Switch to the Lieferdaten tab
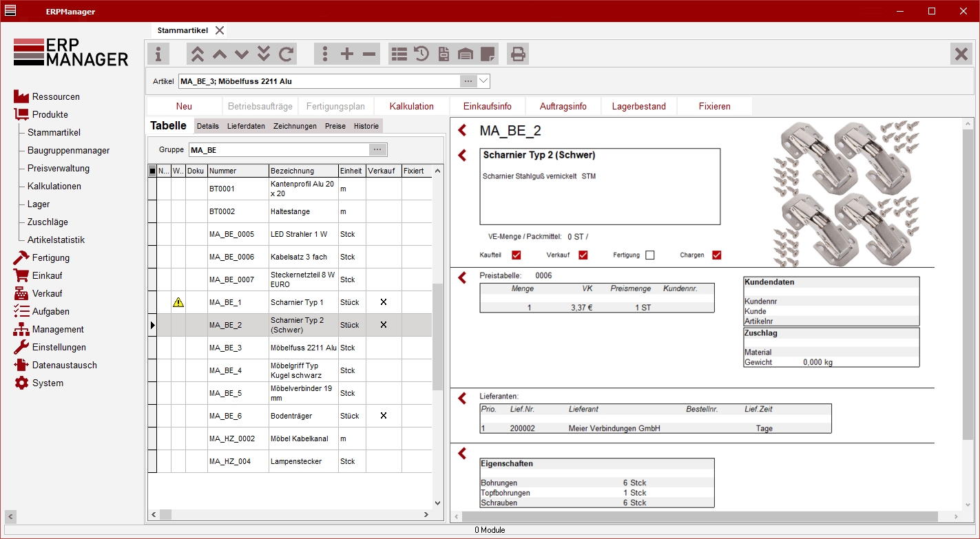 coord(246,126)
